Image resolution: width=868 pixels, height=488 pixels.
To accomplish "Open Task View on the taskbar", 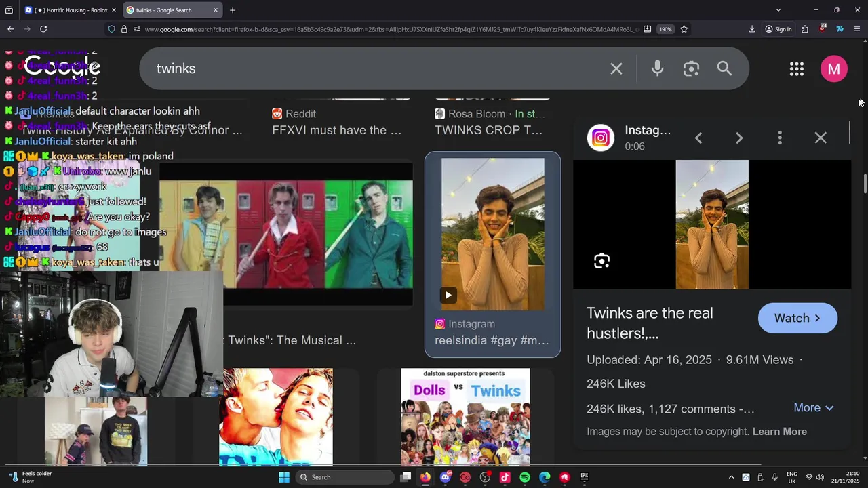I will click(406, 477).
